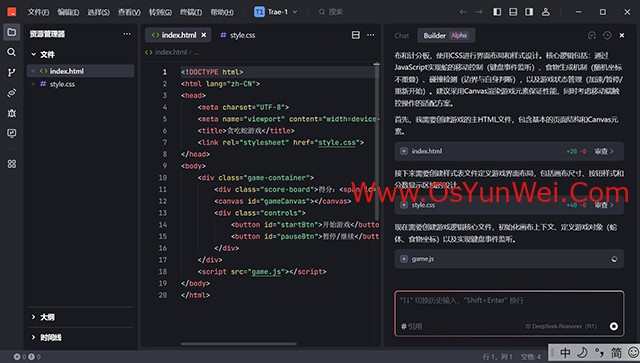Toggle the secondary sidebar layout icon
The height and width of the screenshot is (363, 640).
point(529,12)
